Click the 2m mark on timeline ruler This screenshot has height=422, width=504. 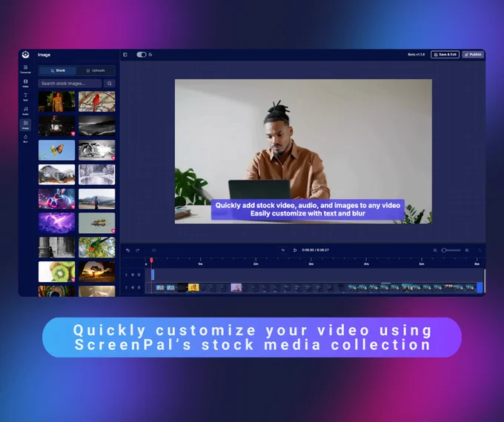(x=256, y=264)
